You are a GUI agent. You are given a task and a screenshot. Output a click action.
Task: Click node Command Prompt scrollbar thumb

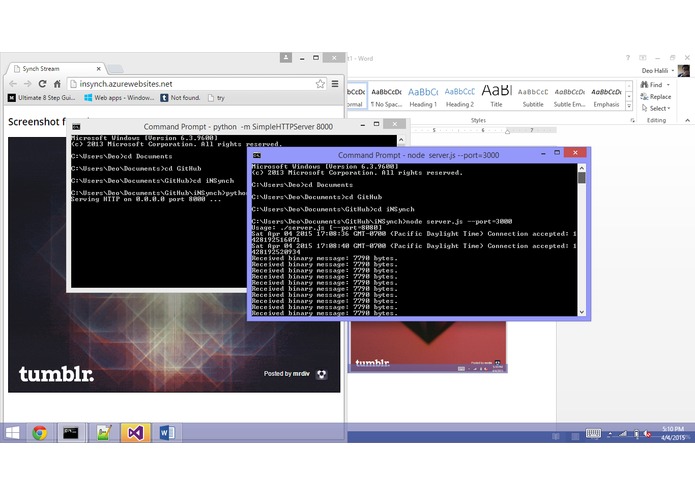(x=582, y=178)
